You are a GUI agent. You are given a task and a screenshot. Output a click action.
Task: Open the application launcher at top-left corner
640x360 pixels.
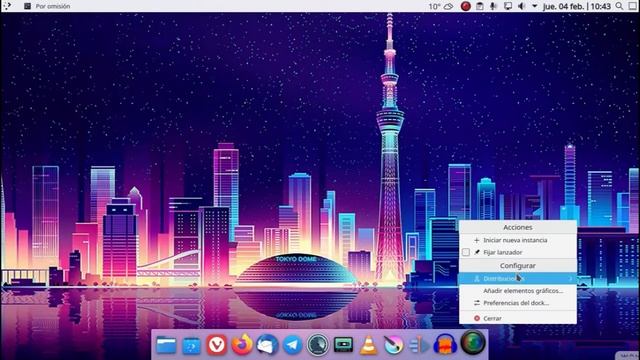coord(7,6)
